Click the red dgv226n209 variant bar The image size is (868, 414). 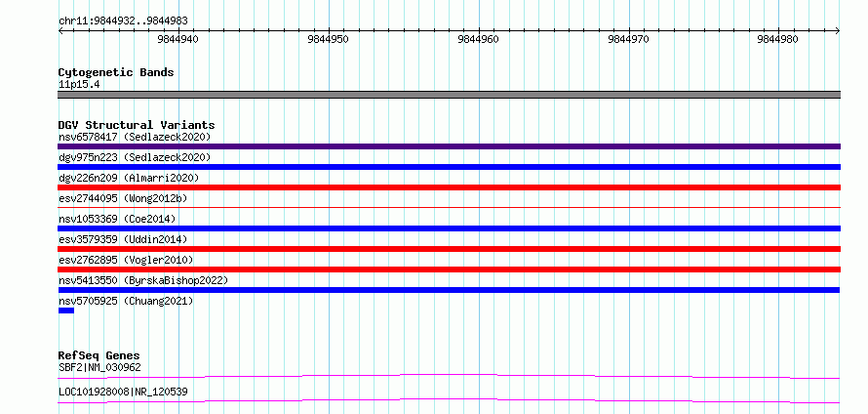[x=449, y=187]
